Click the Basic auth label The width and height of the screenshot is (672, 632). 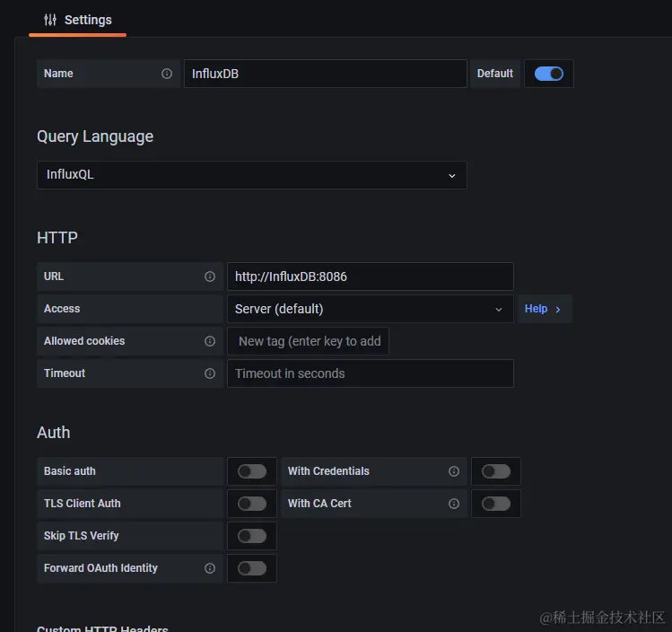70,471
